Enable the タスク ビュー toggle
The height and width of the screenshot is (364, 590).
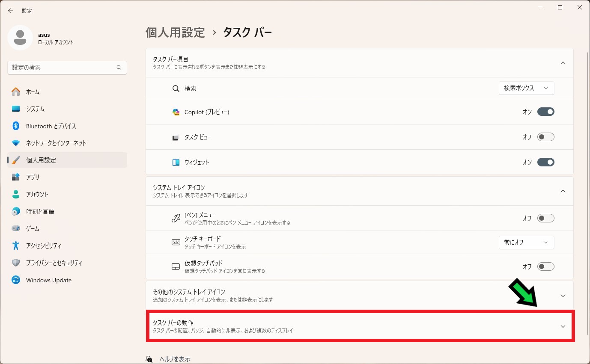click(545, 137)
